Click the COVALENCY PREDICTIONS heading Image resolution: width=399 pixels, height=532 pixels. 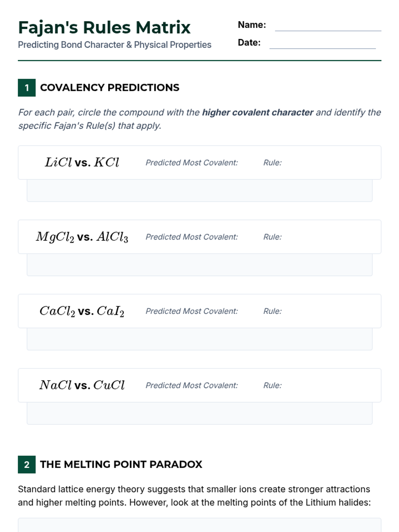coord(109,87)
